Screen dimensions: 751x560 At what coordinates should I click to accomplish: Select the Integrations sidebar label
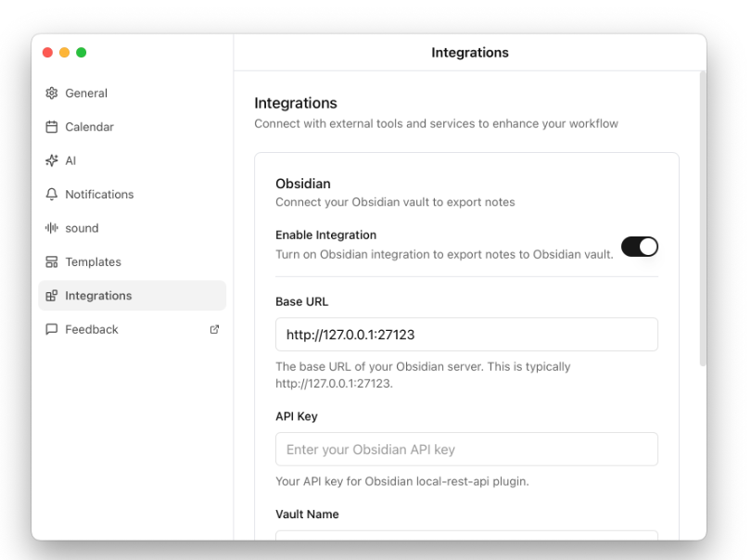98,296
